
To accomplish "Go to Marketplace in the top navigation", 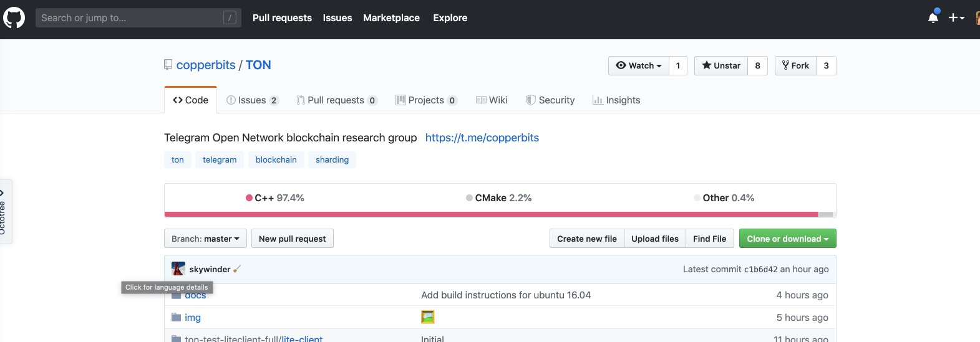I will tap(391, 18).
